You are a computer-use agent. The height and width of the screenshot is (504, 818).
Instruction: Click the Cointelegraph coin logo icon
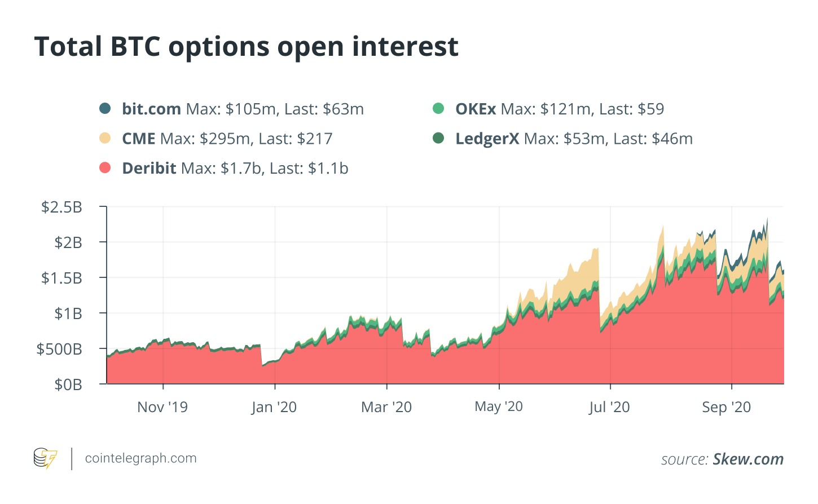click(45, 458)
